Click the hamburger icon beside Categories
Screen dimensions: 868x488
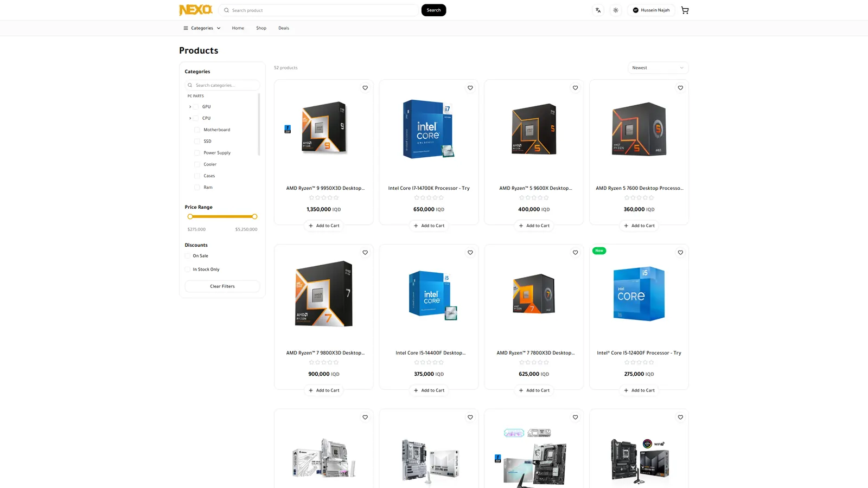[x=186, y=28]
